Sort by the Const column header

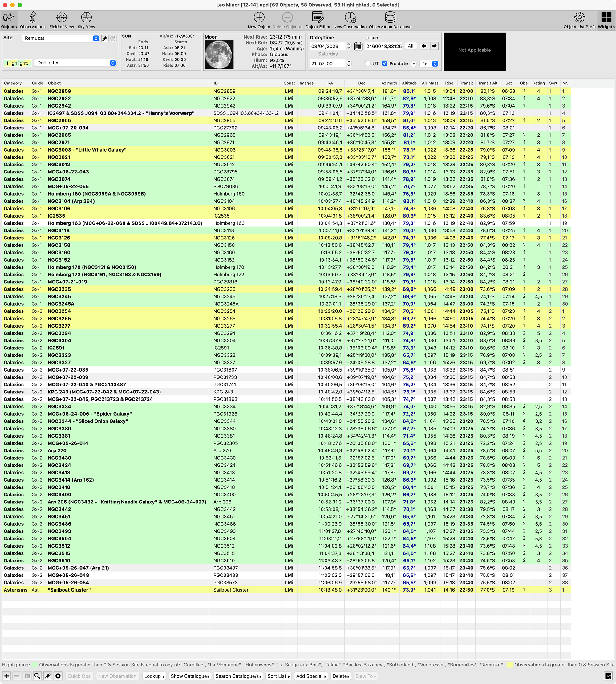[289, 83]
